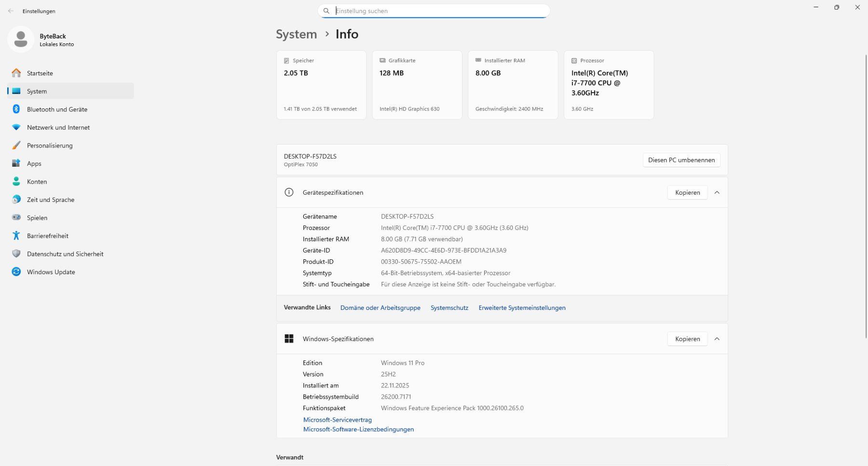Open the Grafikkarte 128 MB card
The image size is (868, 466).
coord(417,85)
